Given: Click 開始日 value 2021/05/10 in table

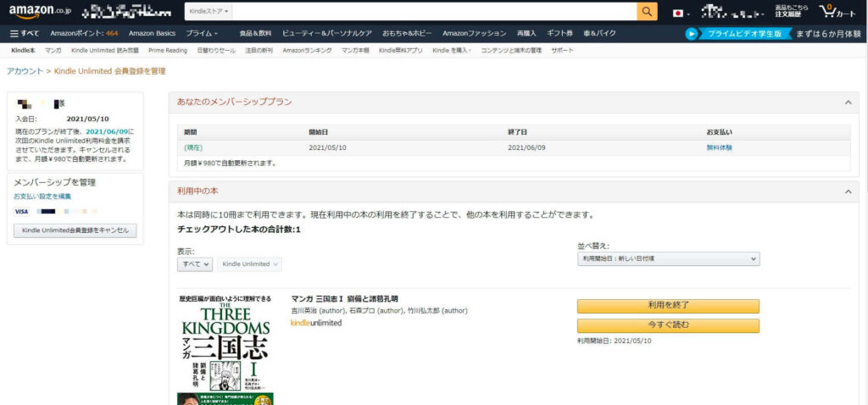Looking at the screenshot, I should pos(328,147).
